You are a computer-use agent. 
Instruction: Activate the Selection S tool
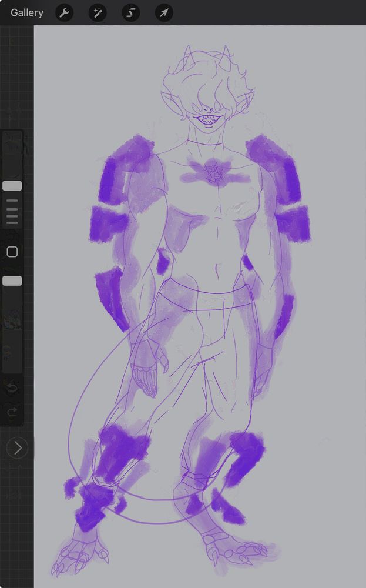pyautogui.click(x=131, y=13)
